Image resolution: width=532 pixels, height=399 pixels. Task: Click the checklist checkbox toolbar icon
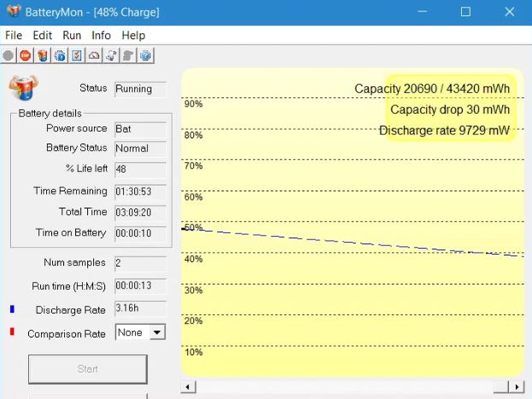tap(77, 56)
